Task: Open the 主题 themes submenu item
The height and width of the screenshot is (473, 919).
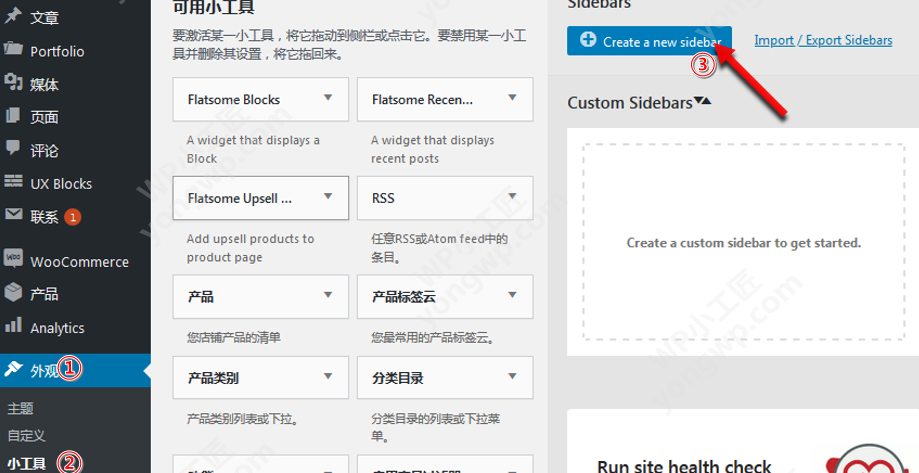Action: click(x=20, y=408)
